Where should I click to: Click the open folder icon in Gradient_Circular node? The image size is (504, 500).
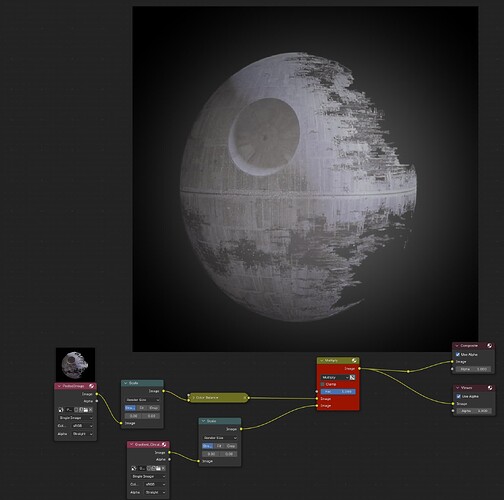(159, 468)
